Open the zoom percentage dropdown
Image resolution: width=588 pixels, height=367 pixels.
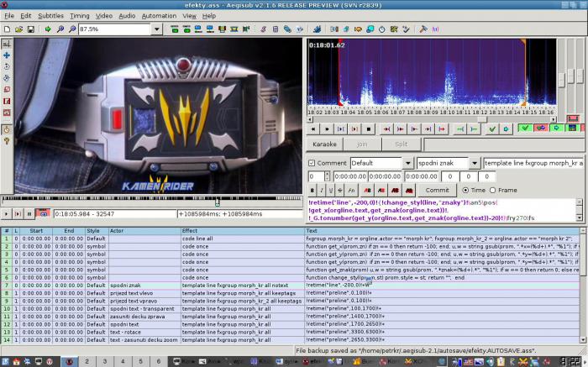pyautogui.click(x=157, y=29)
